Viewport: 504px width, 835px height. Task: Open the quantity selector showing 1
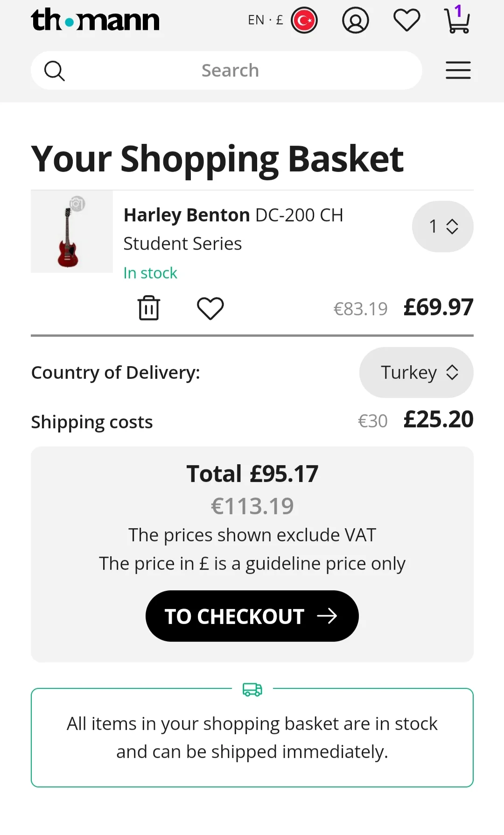(x=442, y=226)
